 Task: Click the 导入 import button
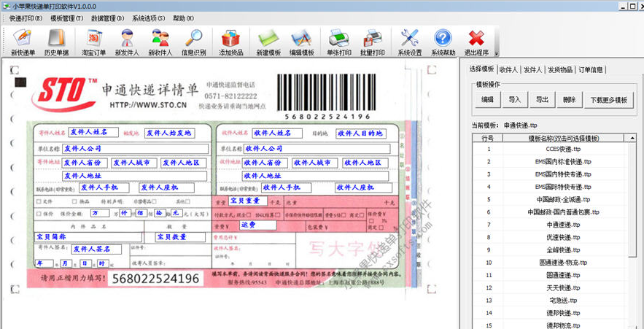[514, 99]
